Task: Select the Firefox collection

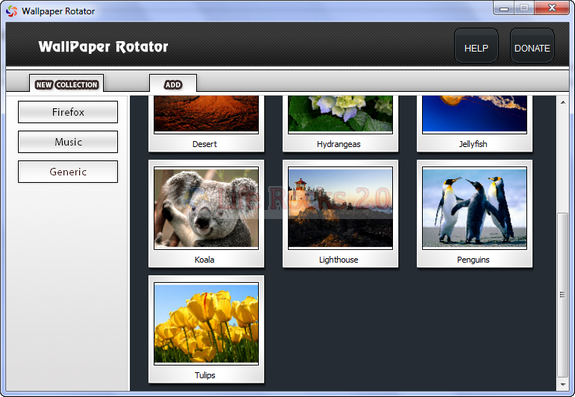Action: coord(68,112)
